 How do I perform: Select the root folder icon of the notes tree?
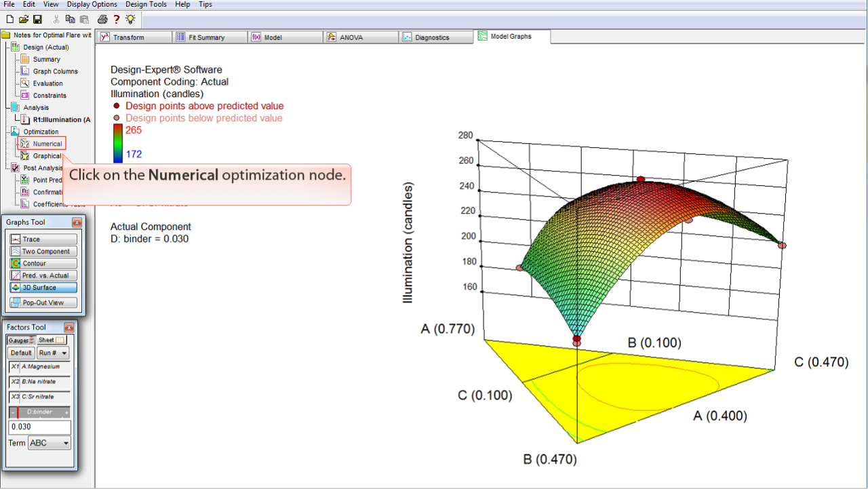click(6, 35)
